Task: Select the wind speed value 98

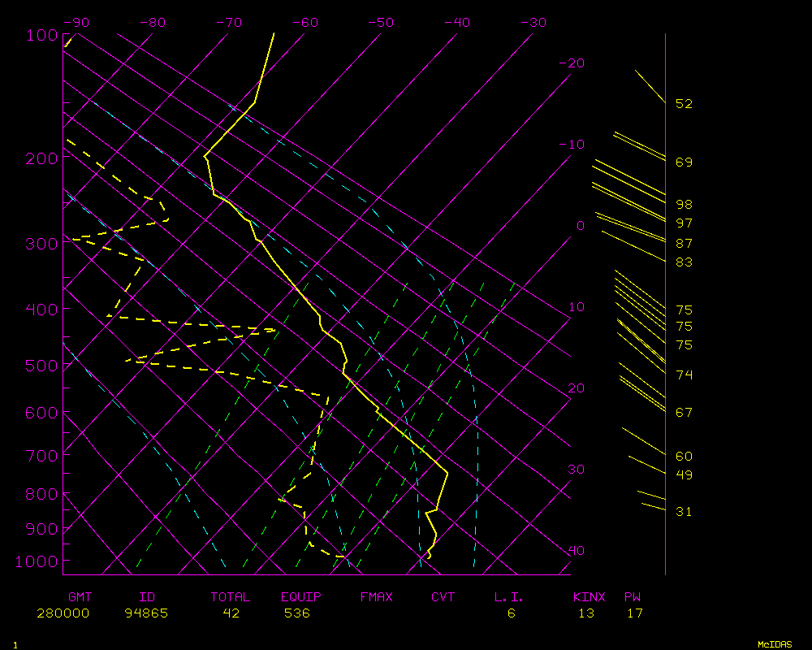Action: click(684, 204)
